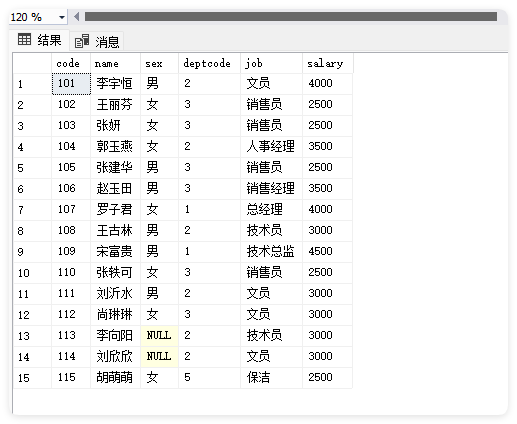Click the name cell 刘欣欣

(x=115, y=357)
